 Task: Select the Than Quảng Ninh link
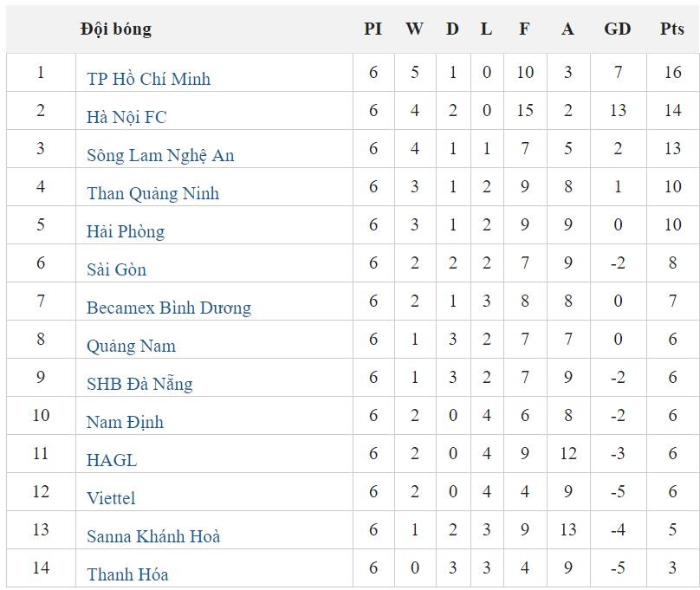tap(152, 193)
